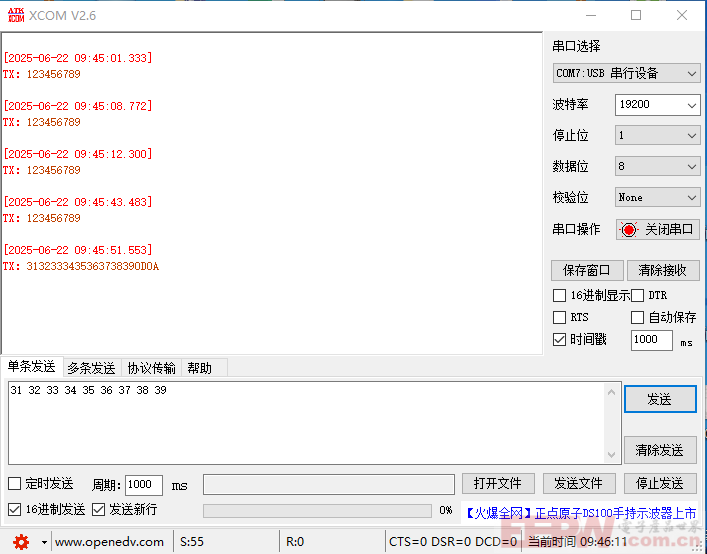
Task: Uncheck the 16进制发送 hex send checkbox
Action: (x=14, y=510)
